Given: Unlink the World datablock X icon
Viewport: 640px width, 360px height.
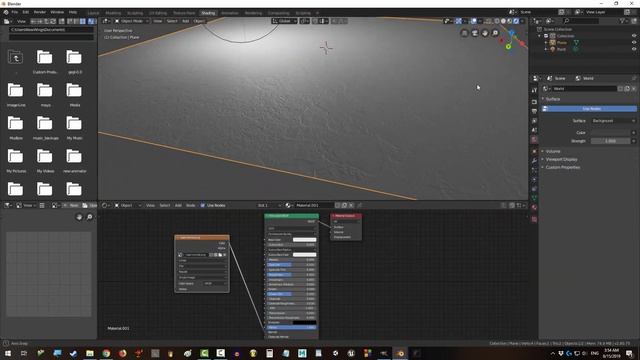Looking at the screenshot, I should point(633,89).
